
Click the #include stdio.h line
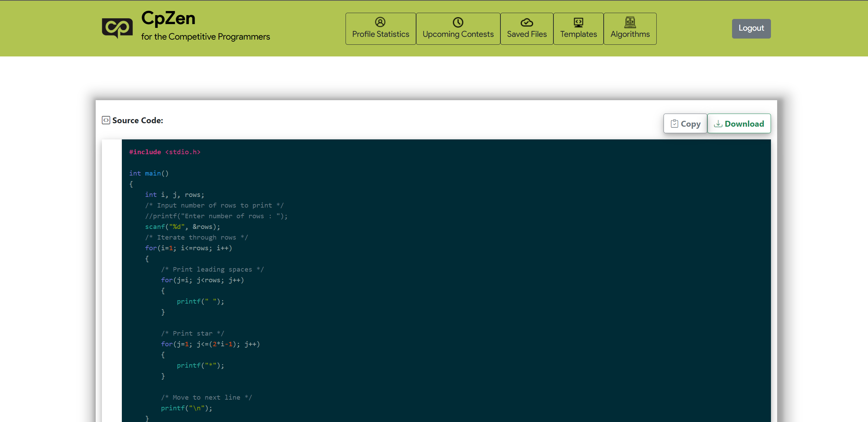165,152
